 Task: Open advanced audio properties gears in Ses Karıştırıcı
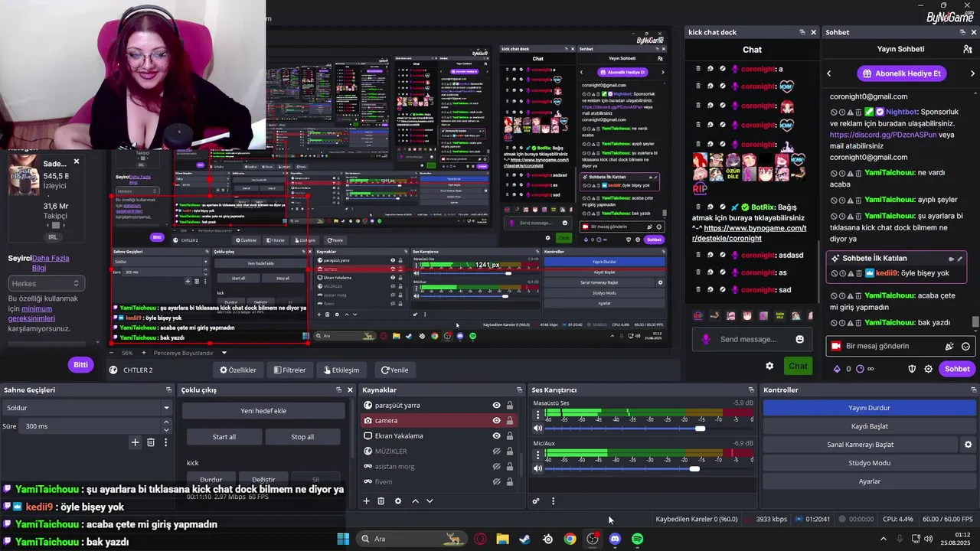(536, 501)
